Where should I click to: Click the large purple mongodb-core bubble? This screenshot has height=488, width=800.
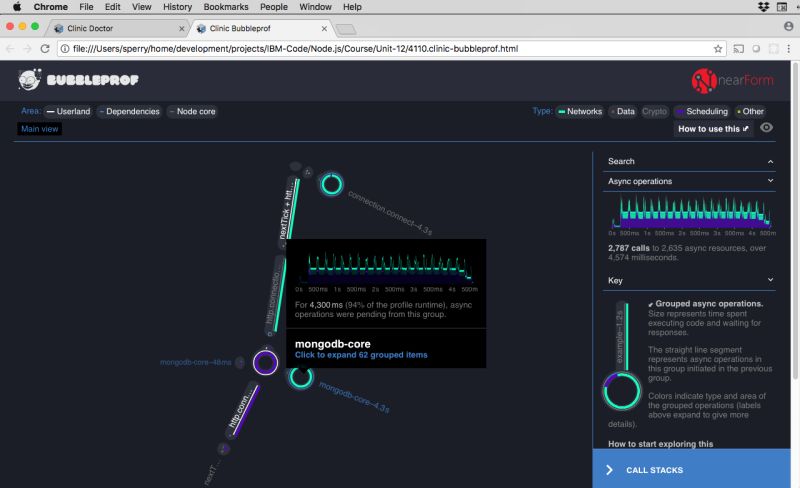[x=265, y=363]
